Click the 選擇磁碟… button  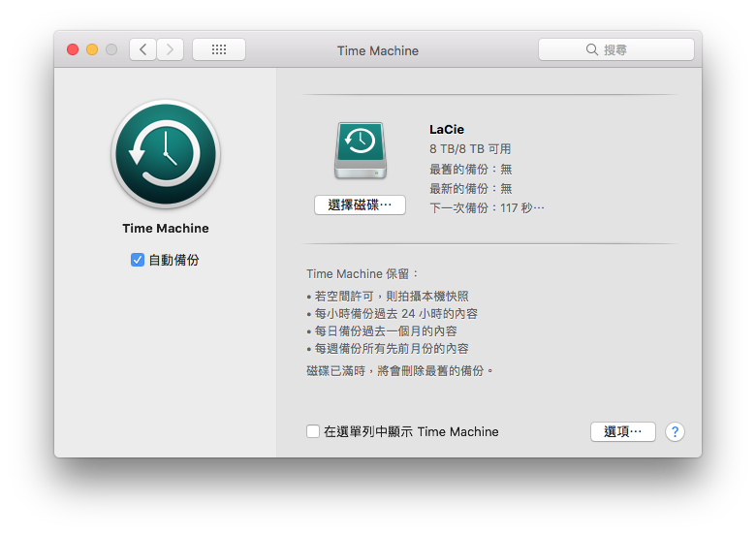[x=360, y=205]
